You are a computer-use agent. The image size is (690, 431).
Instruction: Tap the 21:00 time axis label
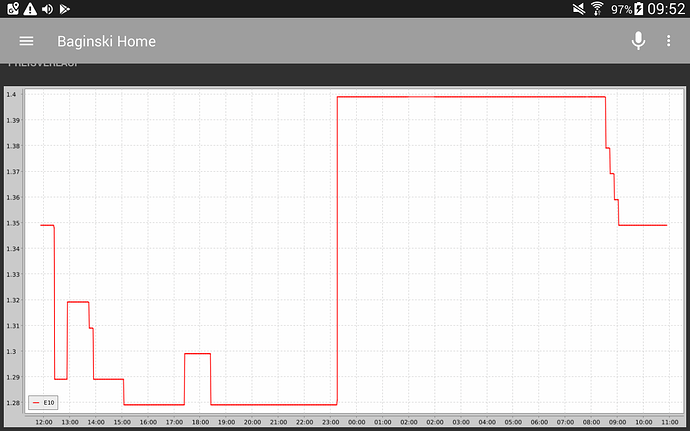279,422
